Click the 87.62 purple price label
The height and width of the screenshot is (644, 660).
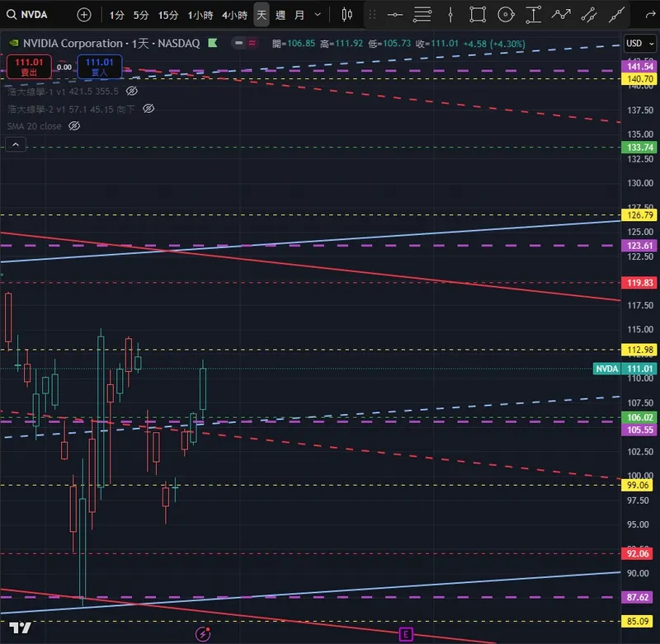[637, 597]
